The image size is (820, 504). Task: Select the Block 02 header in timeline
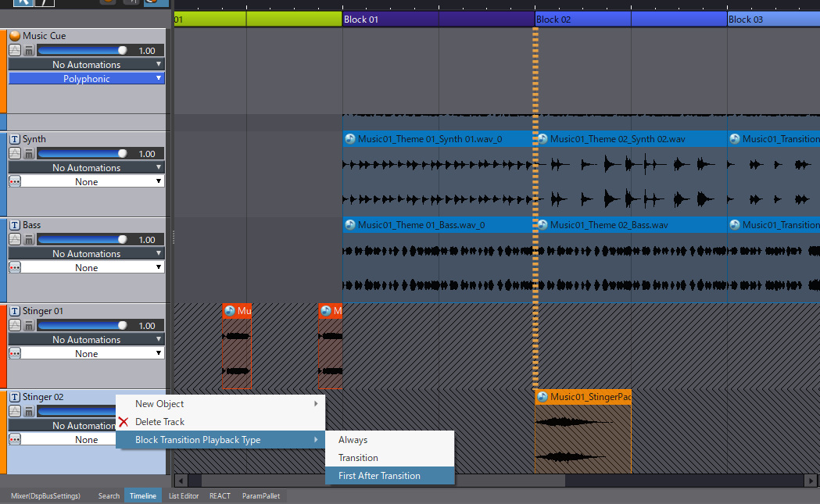(x=631, y=20)
